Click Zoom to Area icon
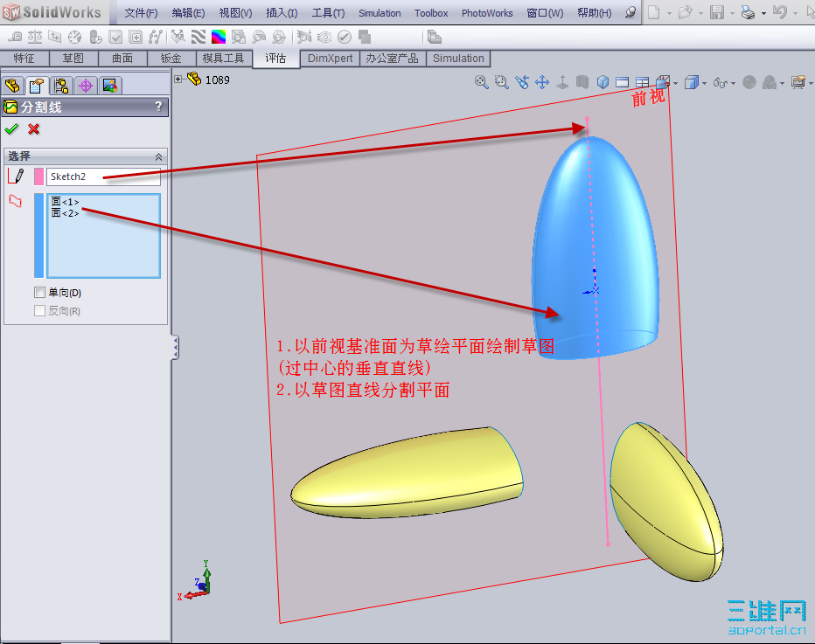 click(x=502, y=82)
